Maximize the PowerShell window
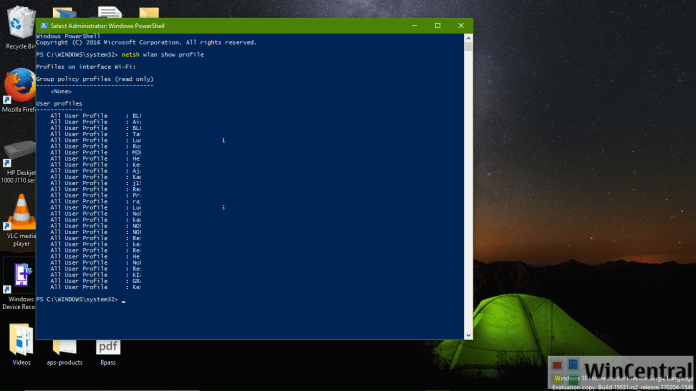 pos(438,26)
